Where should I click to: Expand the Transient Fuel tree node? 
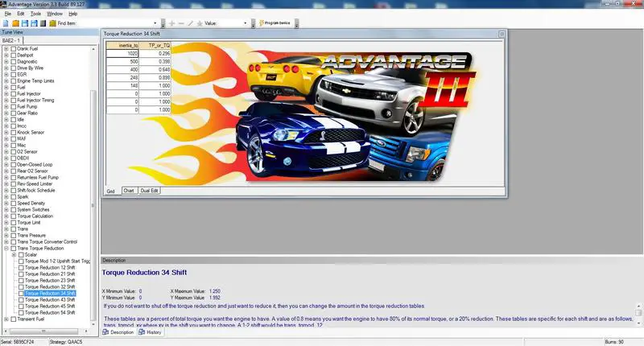(x=6, y=319)
